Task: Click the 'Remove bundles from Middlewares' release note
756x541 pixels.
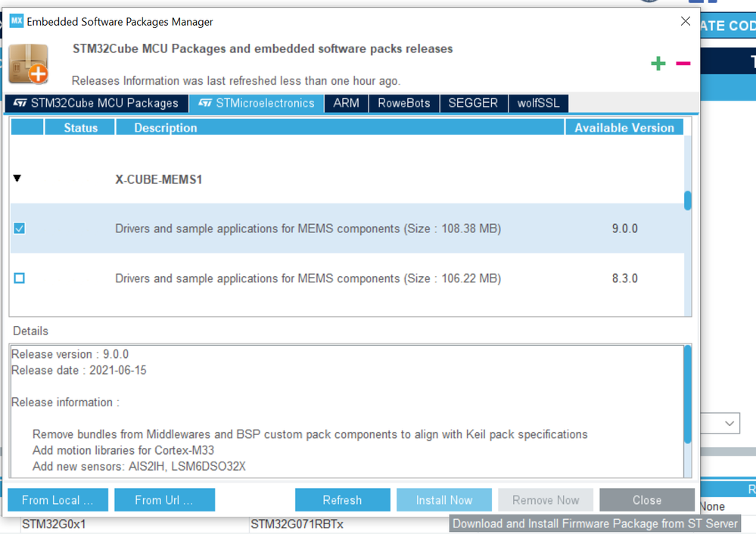Action: [310, 434]
